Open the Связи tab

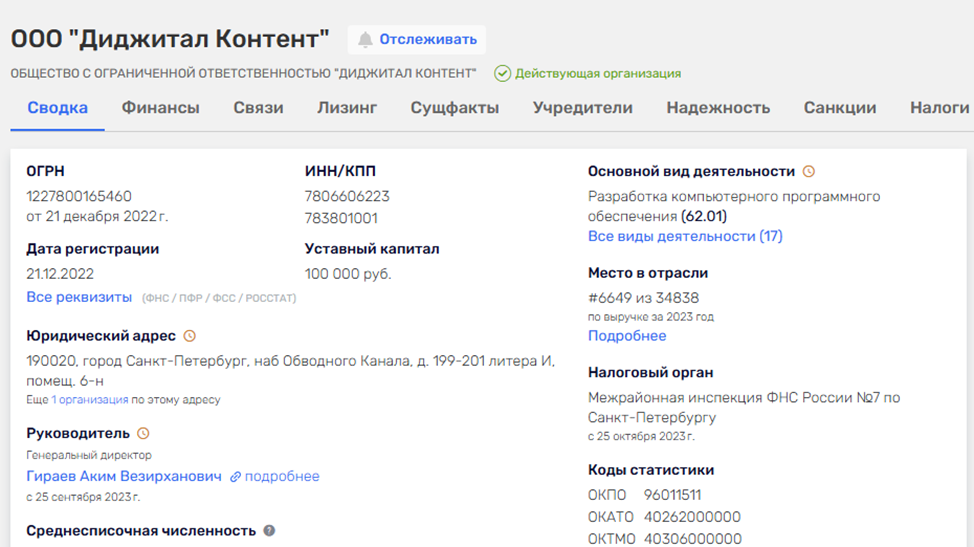tap(258, 108)
